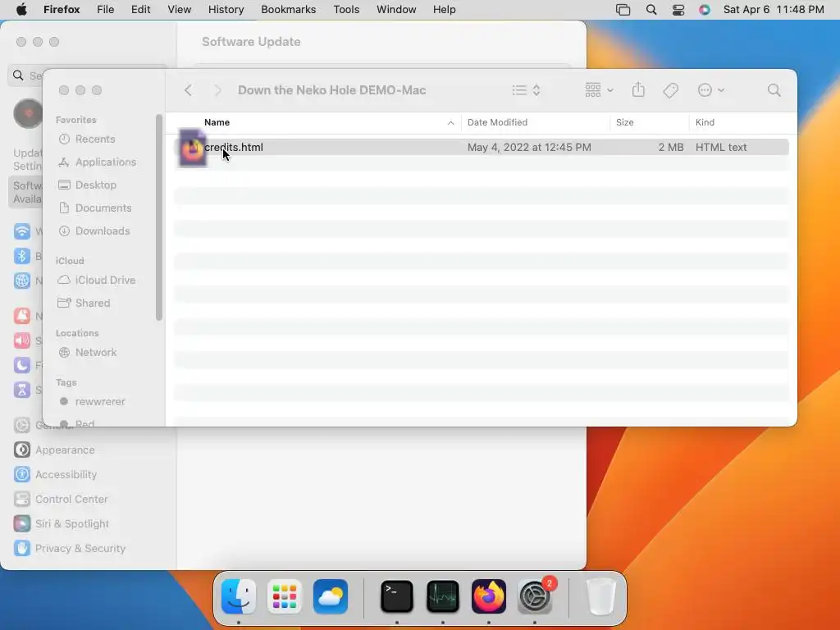Open the Finder group-by options dropdown
Screen dimensions: 840x630
599,90
